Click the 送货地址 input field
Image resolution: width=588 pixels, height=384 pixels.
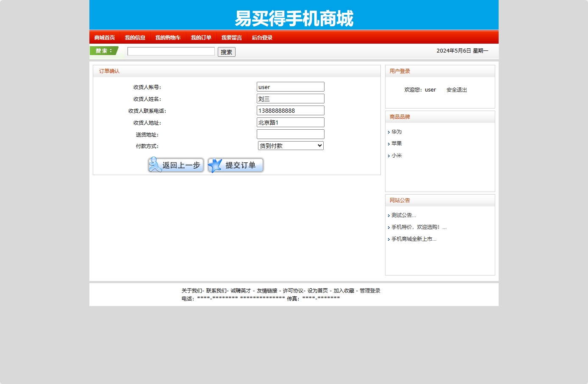click(290, 134)
